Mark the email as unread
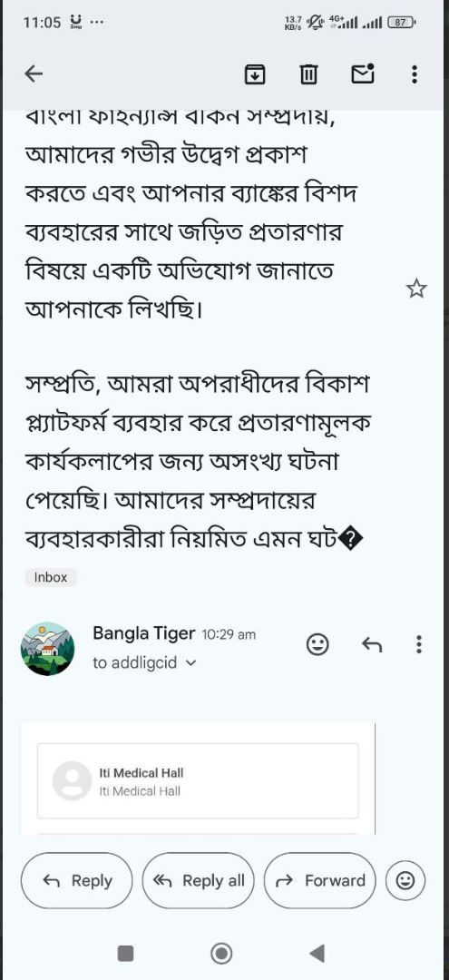Viewport: 449px width, 980px height. point(363,73)
